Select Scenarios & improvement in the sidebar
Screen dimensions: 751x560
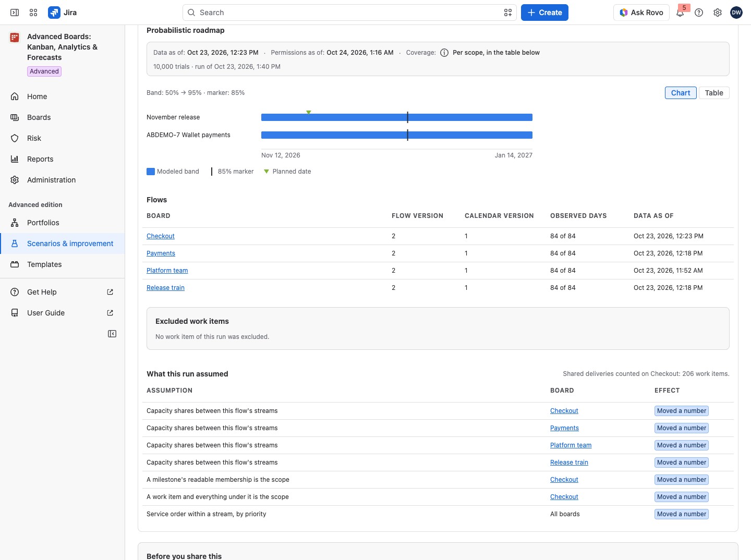pos(63,244)
